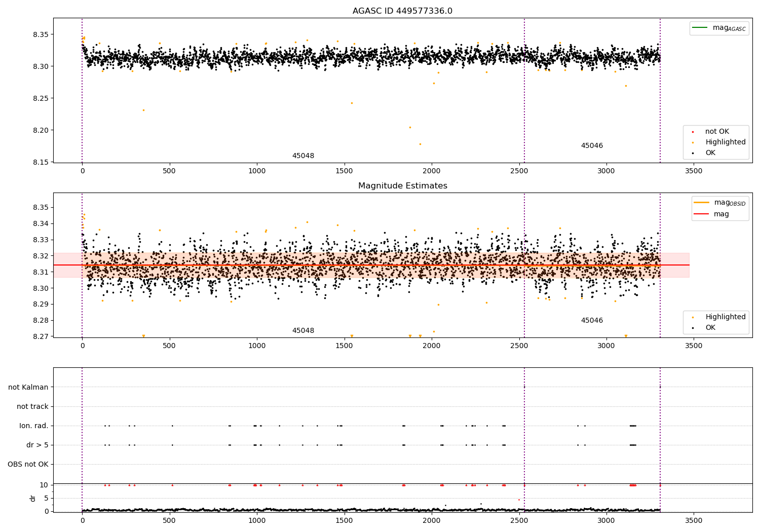The width and height of the screenshot is (760, 532).
Task: Click the 8.25 tick on top plot y-axis
Action: [42, 98]
